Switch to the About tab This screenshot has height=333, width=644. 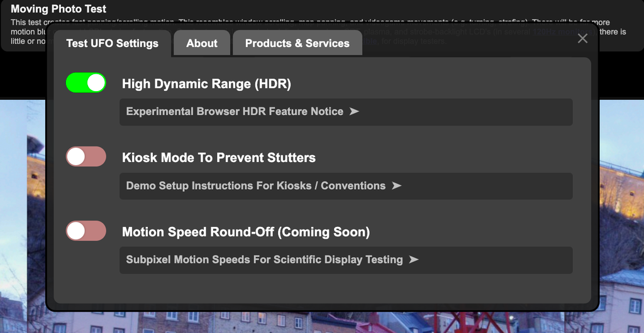202,43
